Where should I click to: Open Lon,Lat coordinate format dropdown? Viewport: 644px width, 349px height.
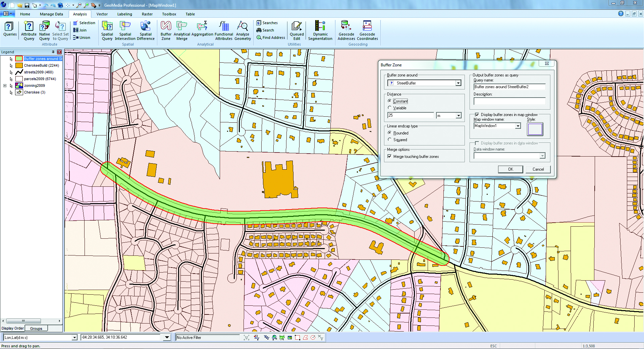pos(74,338)
